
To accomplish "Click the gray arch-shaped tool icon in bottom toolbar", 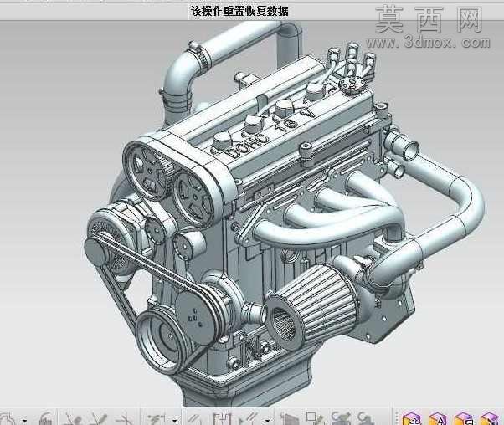I will (45, 418).
